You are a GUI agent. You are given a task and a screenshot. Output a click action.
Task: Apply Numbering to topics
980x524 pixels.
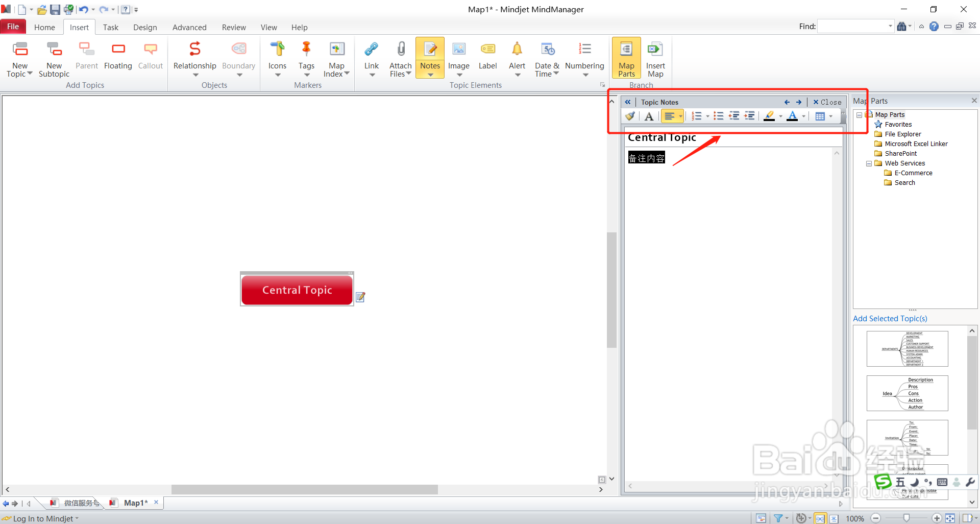(584, 59)
